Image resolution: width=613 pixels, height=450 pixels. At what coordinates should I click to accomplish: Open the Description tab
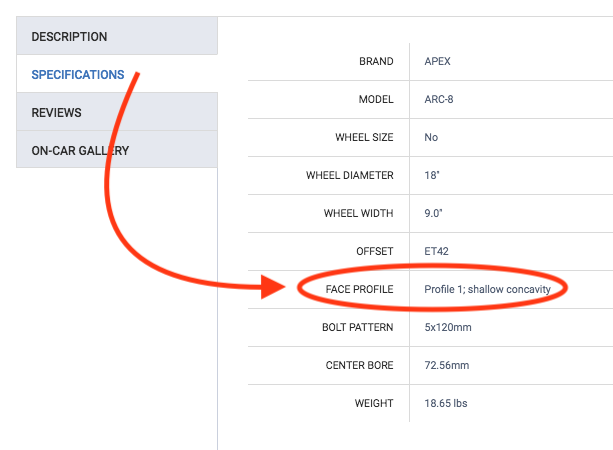[69, 37]
